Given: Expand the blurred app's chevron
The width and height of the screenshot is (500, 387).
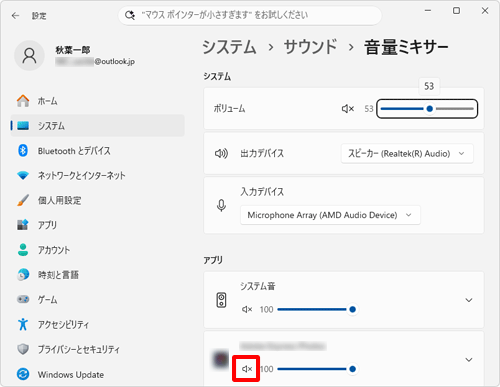Looking at the screenshot, I should point(469,360).
